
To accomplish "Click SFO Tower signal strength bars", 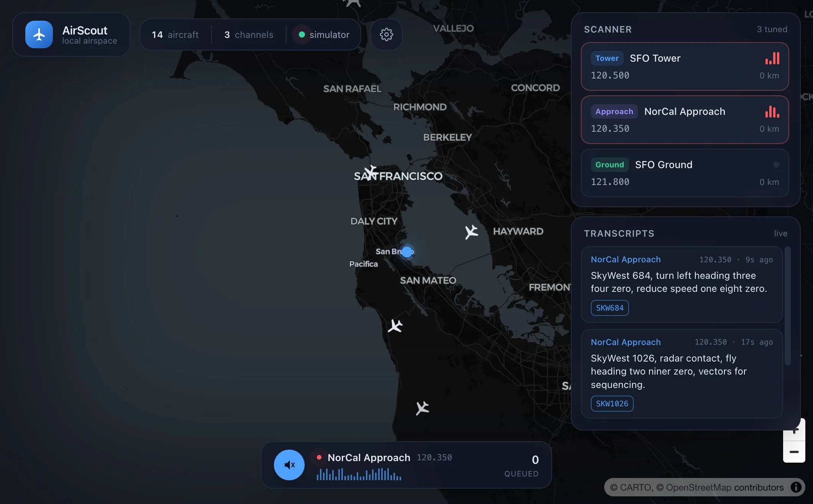I will 772,58.
